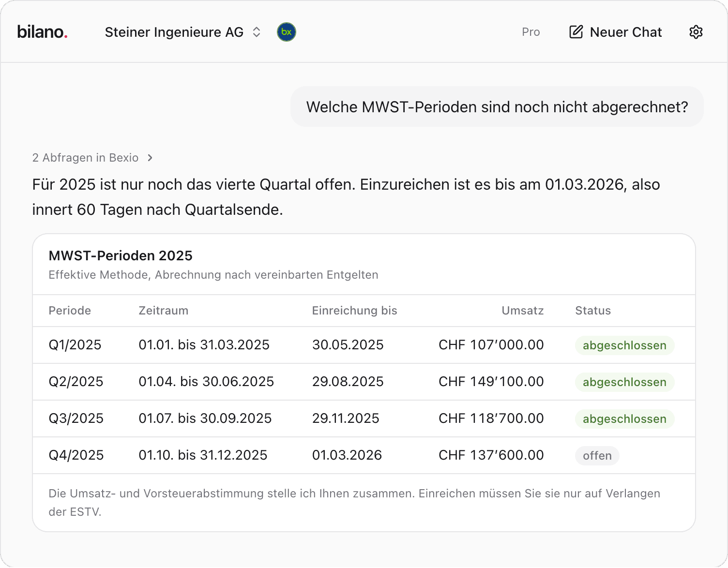The width and height of the screenshot is (728, 568).
Task: Expand the '2 Abfragen in Bexio' details
Action: click(92, 158)
